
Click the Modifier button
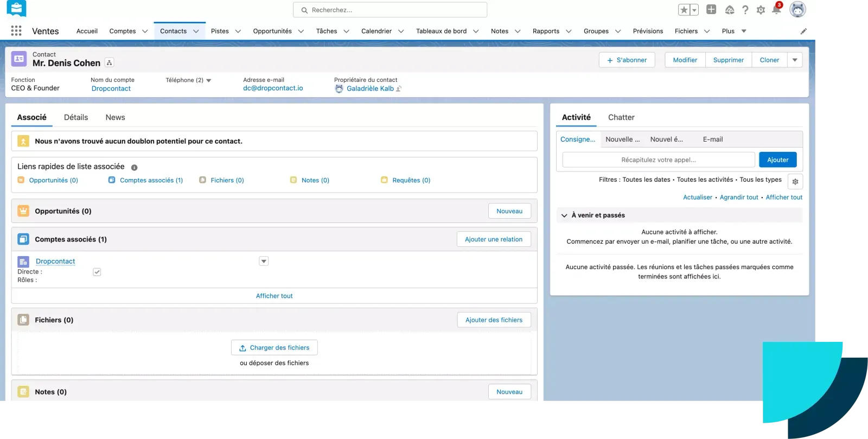pos(685,60)
